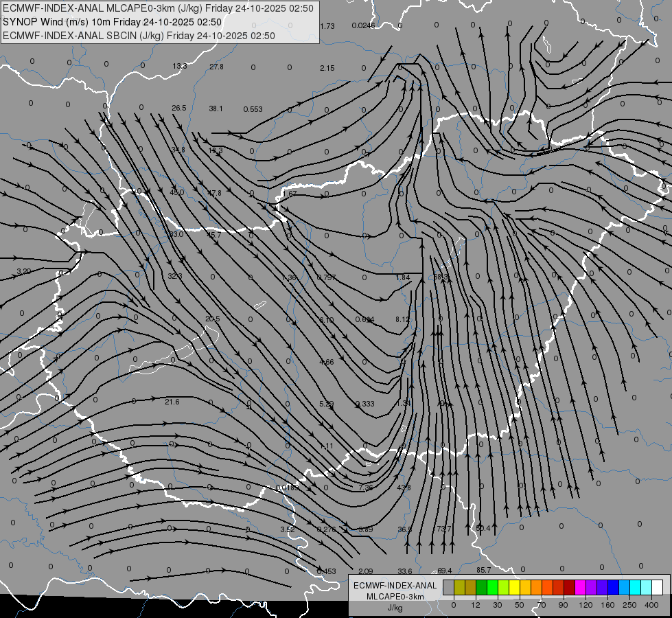Screen dimensions: 672x618
Task: Click the map value 1.73
Action: pyautogui.click(x=327, y=26)
